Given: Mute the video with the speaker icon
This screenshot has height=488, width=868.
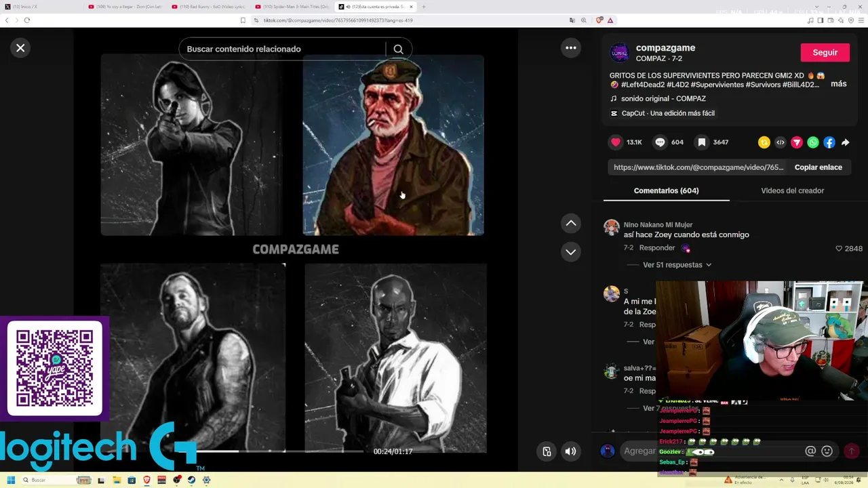Looking at the screenshot, I should click(x=571, y=451).
